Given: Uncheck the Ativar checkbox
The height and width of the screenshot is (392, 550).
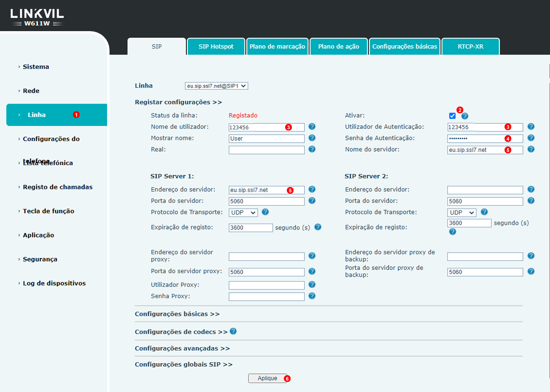Looking at the screenshot, I should [x=452, y=116].
